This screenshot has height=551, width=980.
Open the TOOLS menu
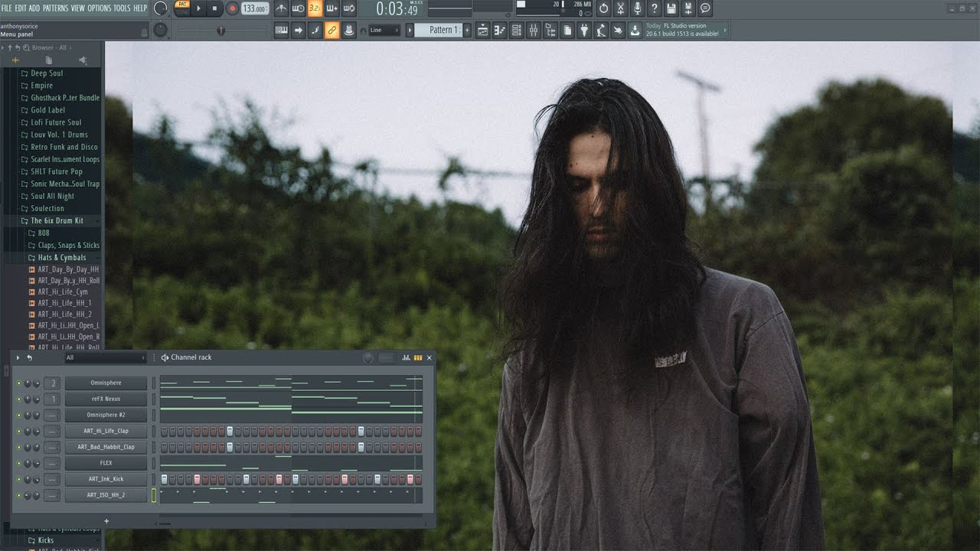(122, 8)
